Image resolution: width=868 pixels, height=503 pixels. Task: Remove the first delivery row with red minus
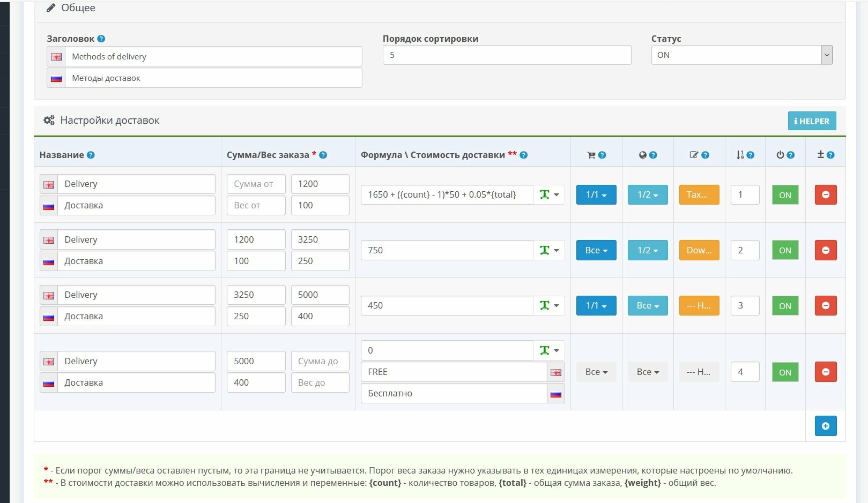click(826, 195)
